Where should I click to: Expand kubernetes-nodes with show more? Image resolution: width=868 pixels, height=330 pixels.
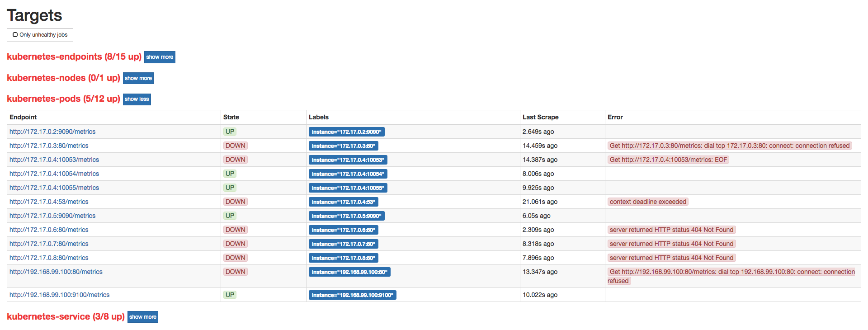138,78
